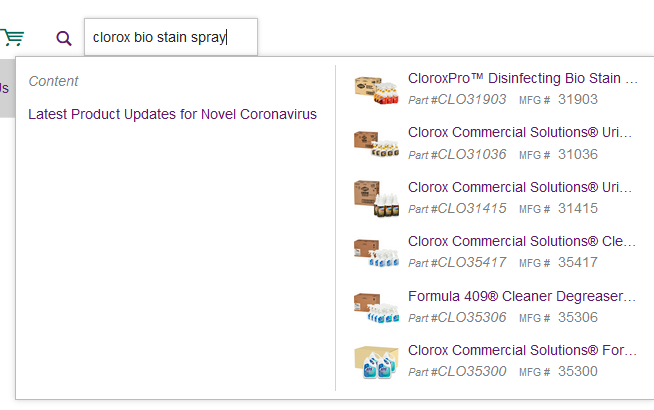The width and height of the screenshot is (654, 410).
Task: Select the CLO35417 spray bottles thumbnail
Action: (376, 253)
